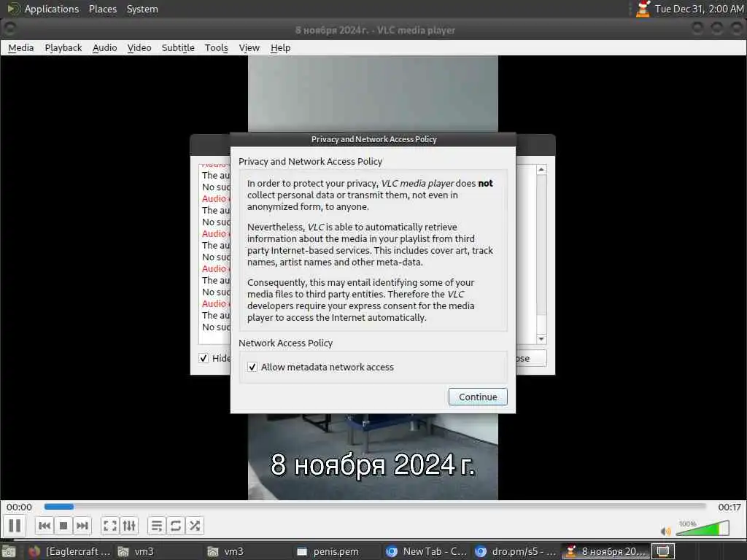The height and width of the screenshot is (560, 747).
Task: Click the workspace switcher icon
Action: pos(662,551)
